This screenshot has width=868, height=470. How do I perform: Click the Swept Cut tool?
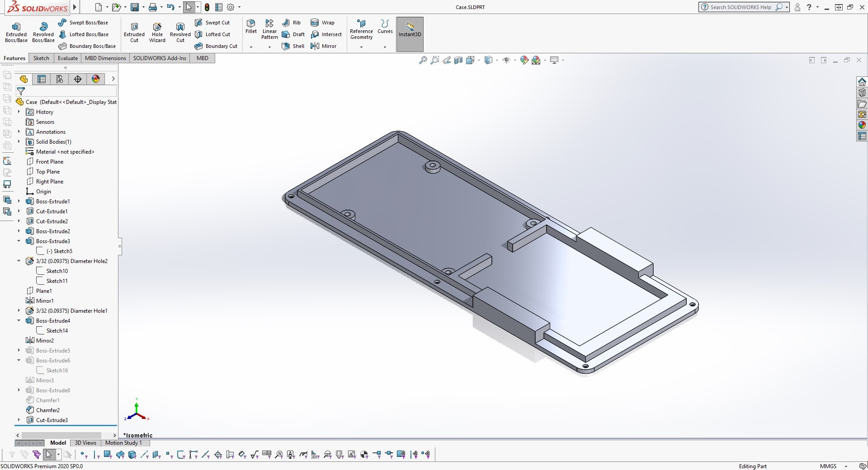pos(212,23)
